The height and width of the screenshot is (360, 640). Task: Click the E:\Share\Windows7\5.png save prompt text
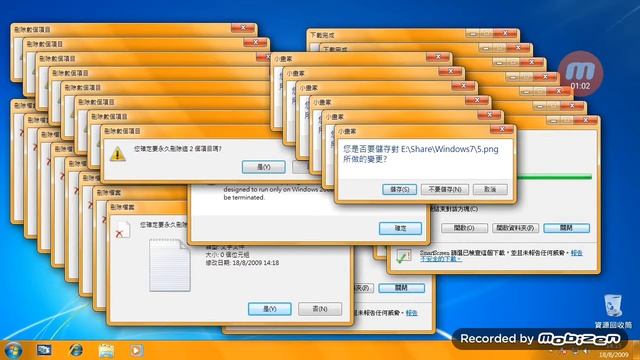(420, 154)
